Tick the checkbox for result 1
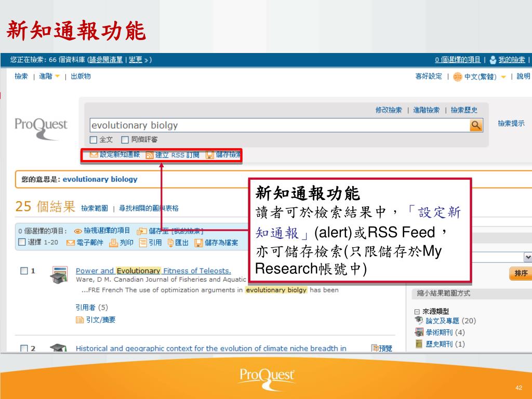This screenshot has width=532, height=399. pyautogui.click(x=24, y=271)
